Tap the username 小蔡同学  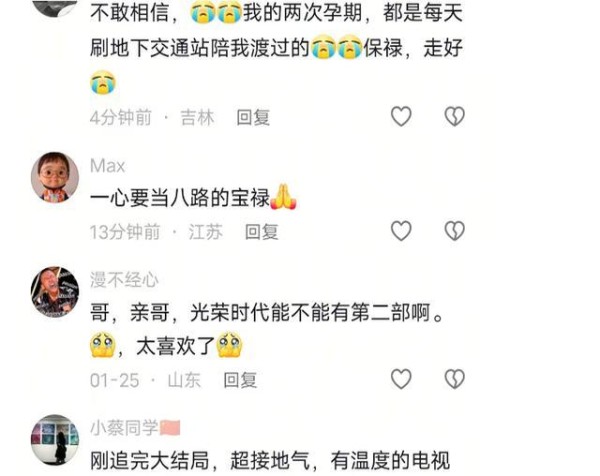tap(124, 428)
